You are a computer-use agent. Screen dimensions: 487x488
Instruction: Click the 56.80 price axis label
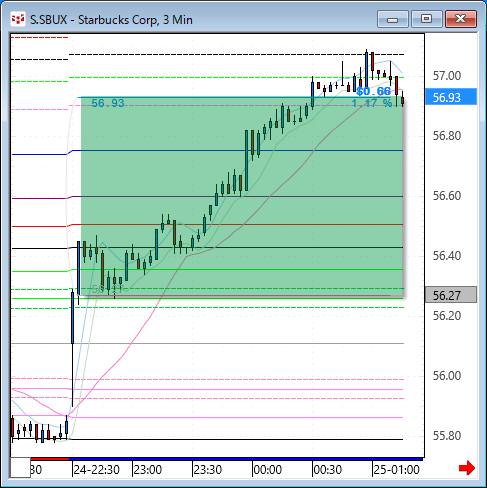coord(447,136)
